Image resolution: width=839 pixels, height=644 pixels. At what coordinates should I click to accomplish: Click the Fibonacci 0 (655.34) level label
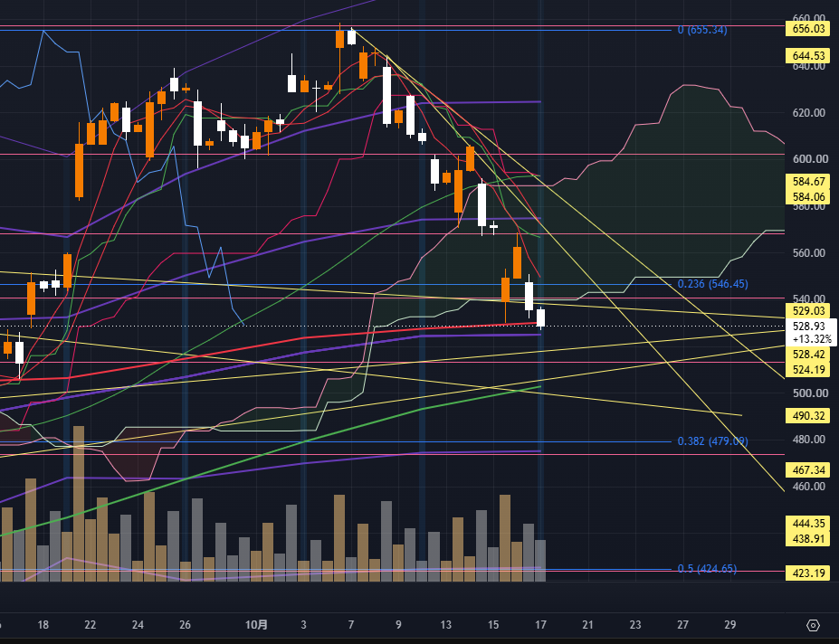point(702,30)
